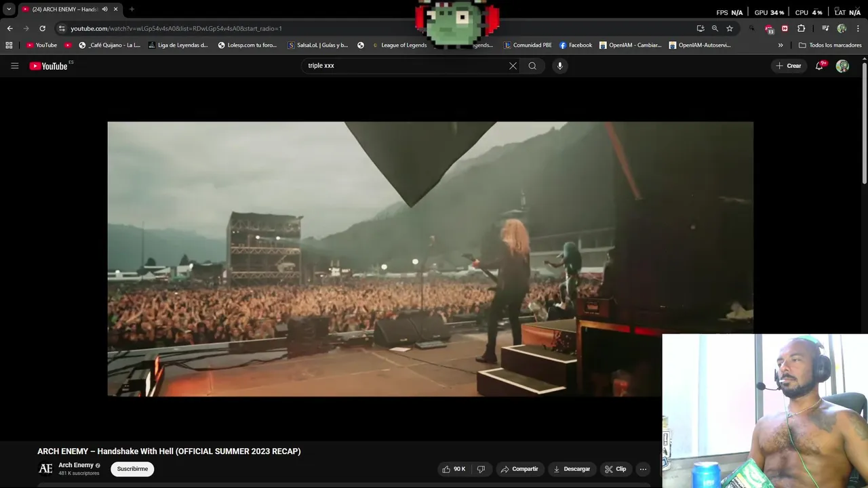
Task: Open the YouTube bookmark
Action: [41, 45]
